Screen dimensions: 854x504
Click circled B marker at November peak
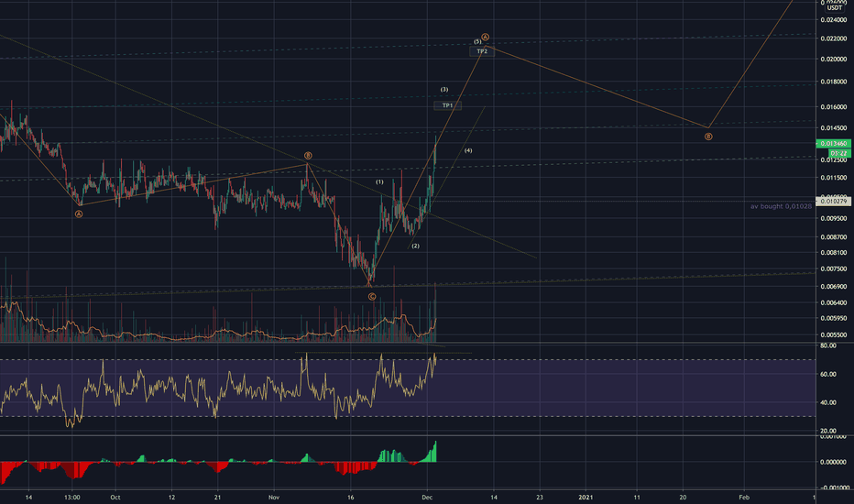coord(308,156)
